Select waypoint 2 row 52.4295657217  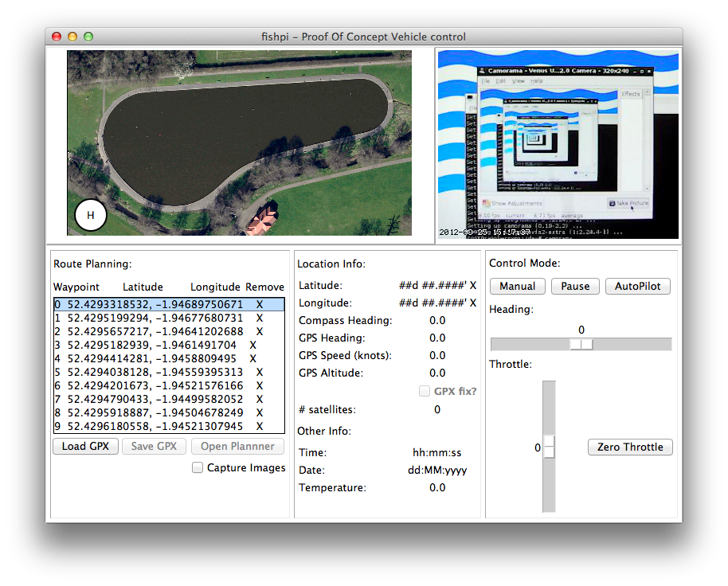point(169,331)
